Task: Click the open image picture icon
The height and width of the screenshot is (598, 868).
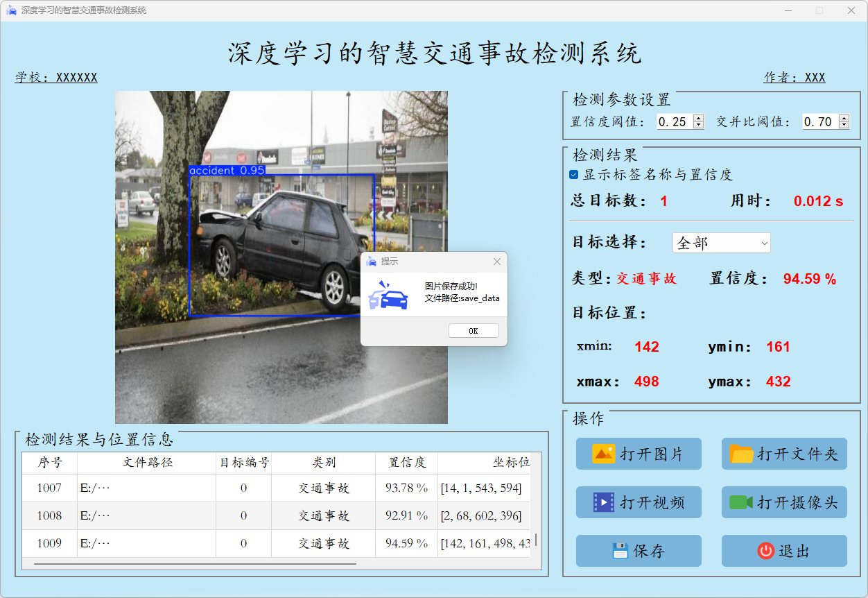Action: coord(603,454)
